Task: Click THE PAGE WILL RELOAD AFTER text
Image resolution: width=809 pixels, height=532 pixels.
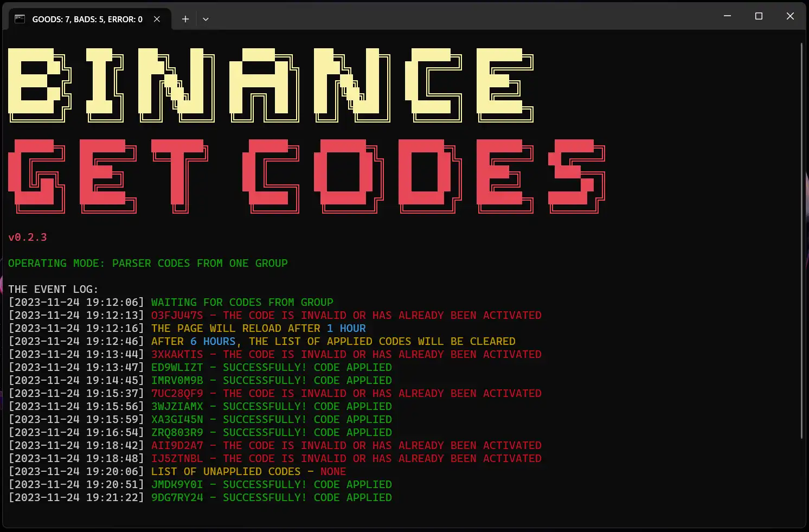Action: 236,328
